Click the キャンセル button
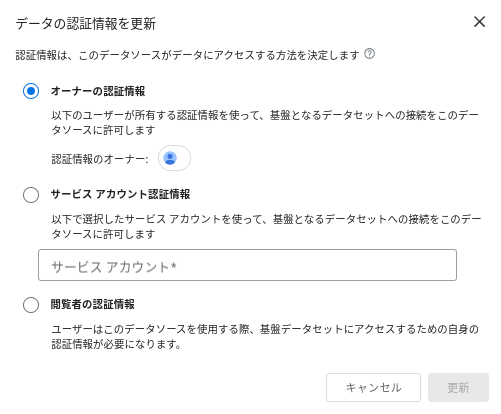This screenshot has width=501, height=414. pyautogui.click(x=373, y=387)
